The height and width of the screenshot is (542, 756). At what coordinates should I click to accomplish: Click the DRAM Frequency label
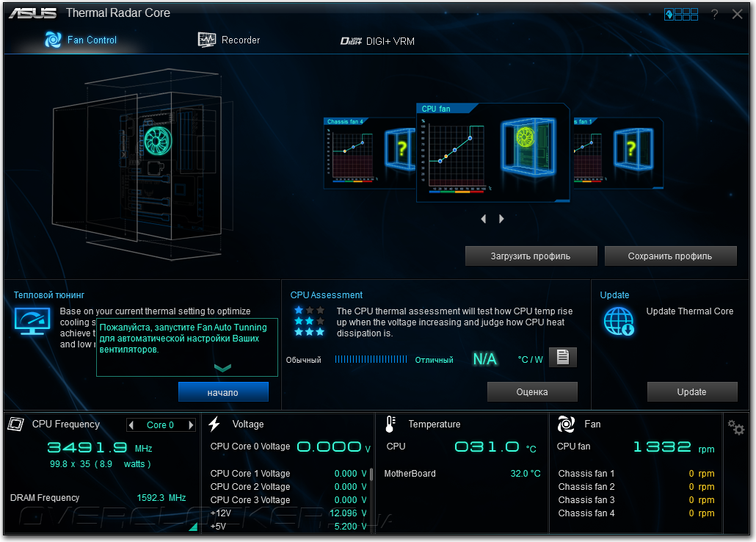pyautogui.click(x=45, y=498)
